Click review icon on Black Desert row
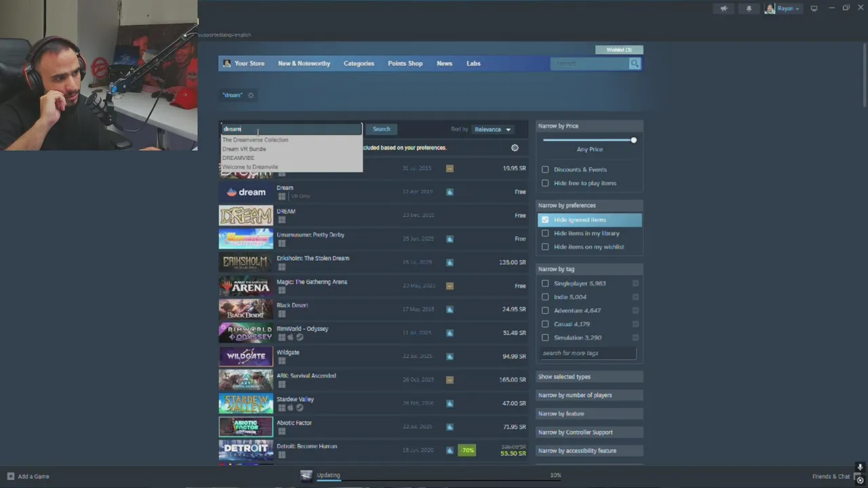The height and width of the screenshot is (488, 868). click(450, 309)
